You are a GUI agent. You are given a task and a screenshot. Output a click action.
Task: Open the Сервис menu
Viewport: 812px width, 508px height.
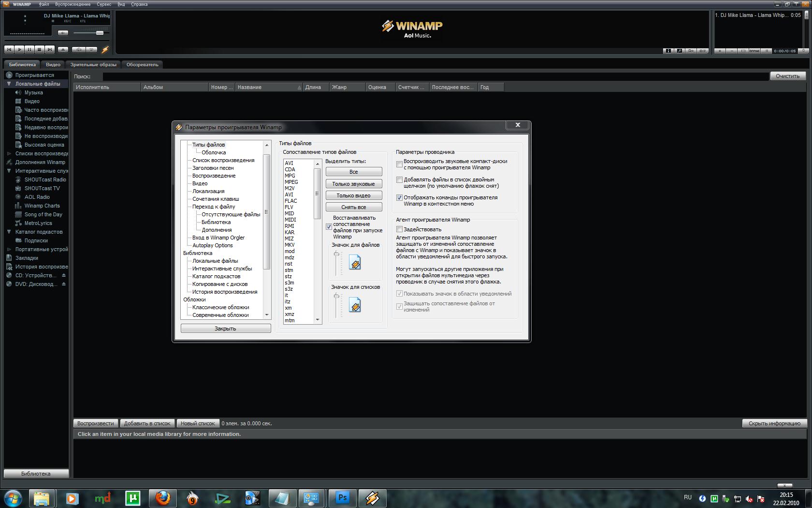coord(104,4)
